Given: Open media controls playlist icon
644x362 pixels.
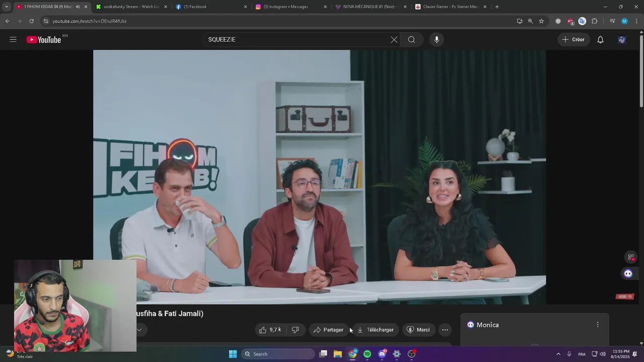Looking at the screenshot, I should (x=612, y=21).
